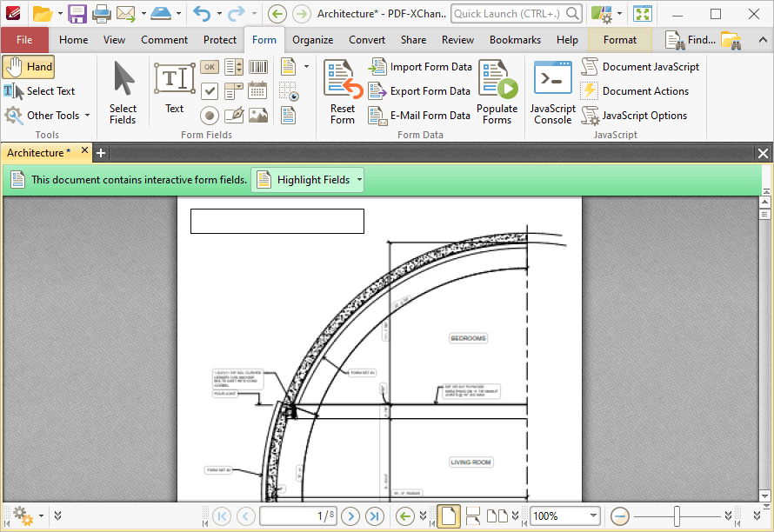Choose the Date field icon
Screen dimensions: 774x532
click(x=257, y=90)
